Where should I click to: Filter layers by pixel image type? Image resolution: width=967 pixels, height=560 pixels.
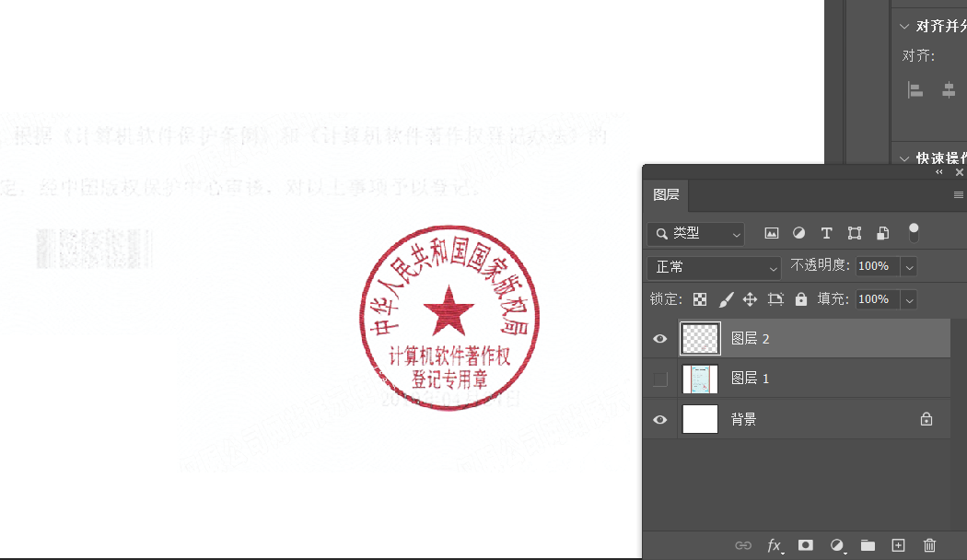coord(772,233)
